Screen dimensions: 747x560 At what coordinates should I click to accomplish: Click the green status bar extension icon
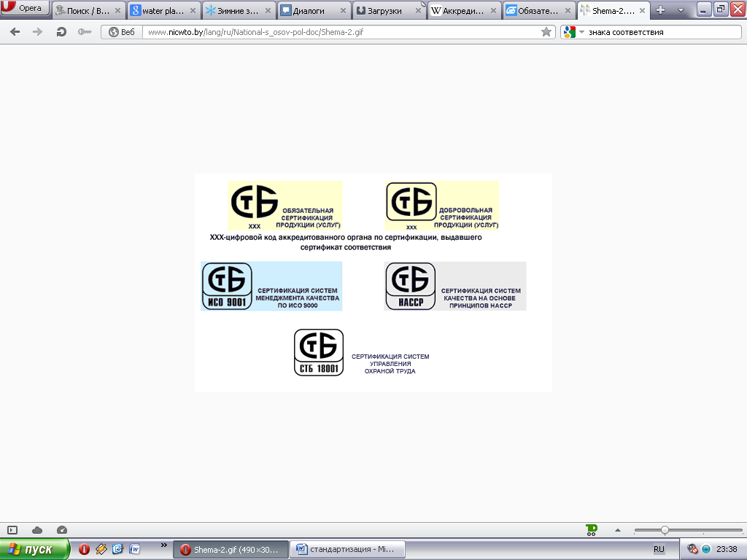pyautogui.click(x=591, y=530)
